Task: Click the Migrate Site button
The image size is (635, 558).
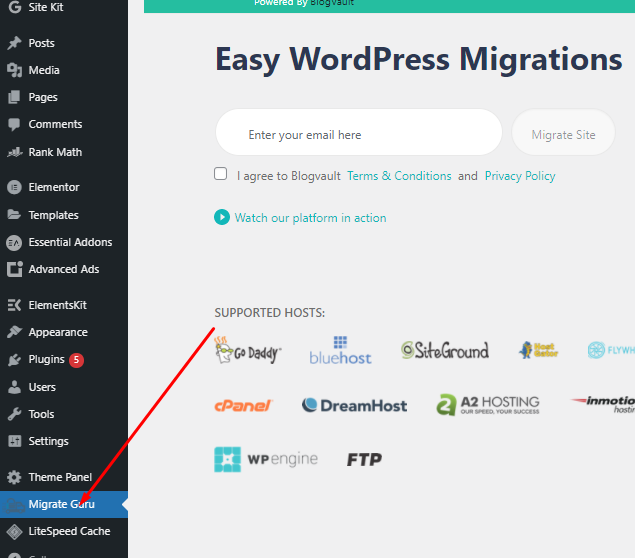Action: tap(563, 132)
